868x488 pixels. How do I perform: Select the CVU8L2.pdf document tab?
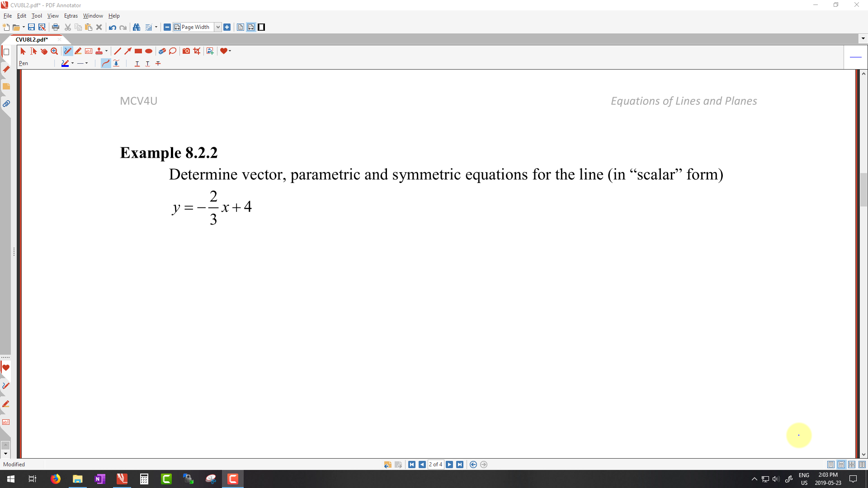[32, 39]
